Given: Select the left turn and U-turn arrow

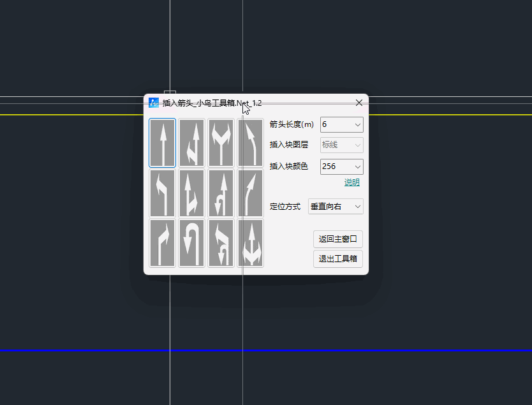Looking at the screenshot, I should coord(221,243).
